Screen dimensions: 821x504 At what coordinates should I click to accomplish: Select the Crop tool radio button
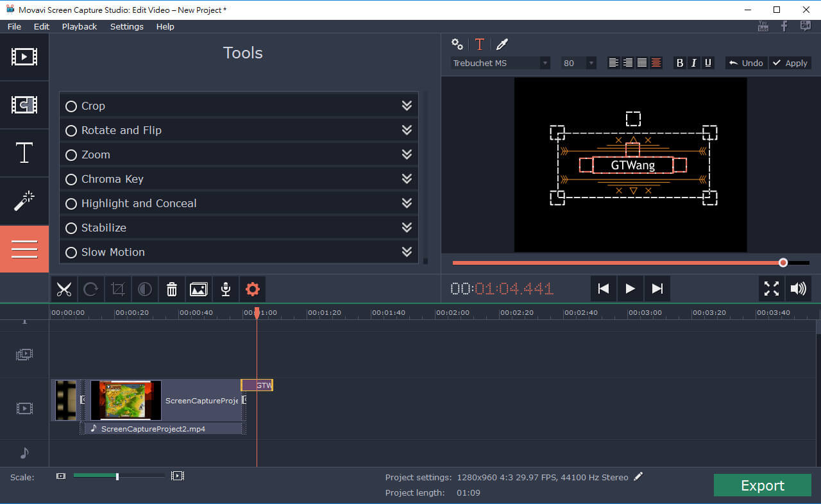(x=71, y=106)
